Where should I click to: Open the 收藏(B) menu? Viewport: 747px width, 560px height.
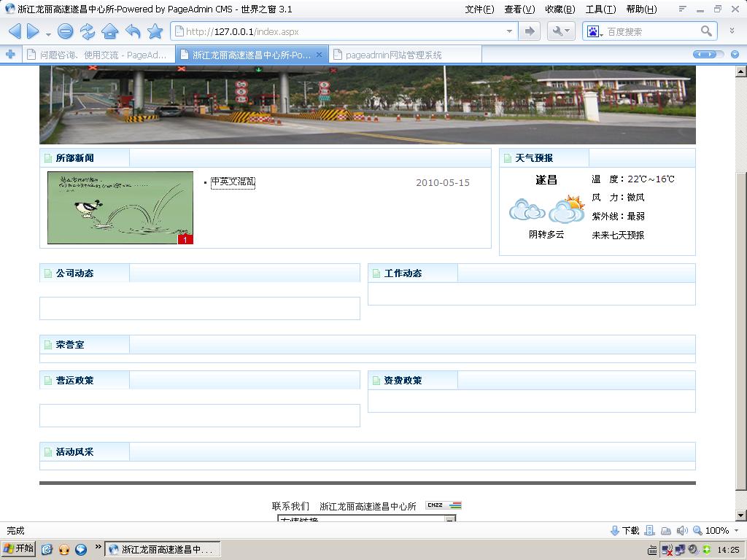560,9
